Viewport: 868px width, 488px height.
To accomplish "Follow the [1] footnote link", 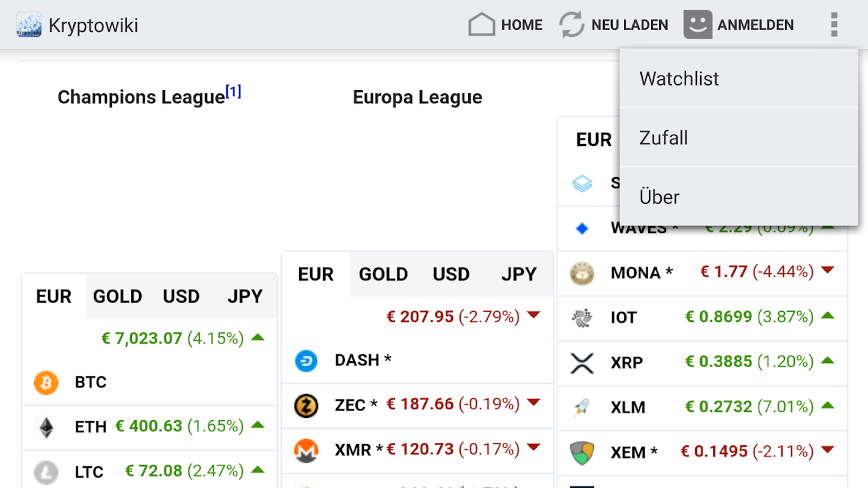I will point(233,92).
